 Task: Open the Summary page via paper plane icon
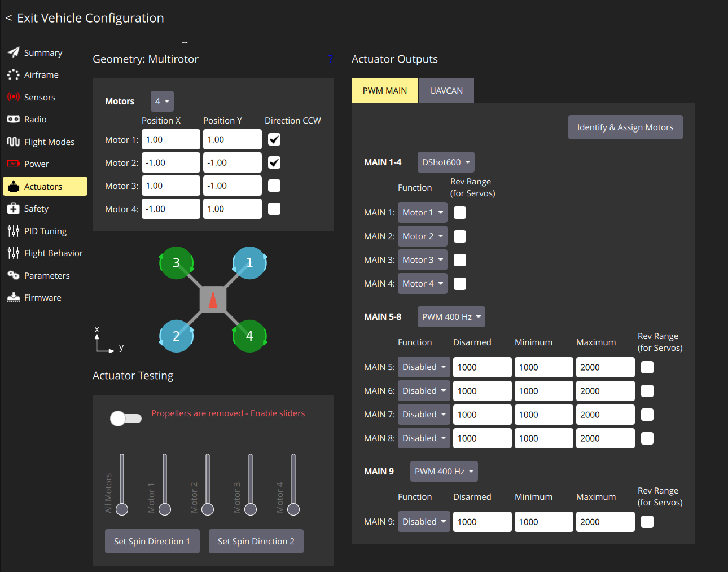(x=14, y=52)
